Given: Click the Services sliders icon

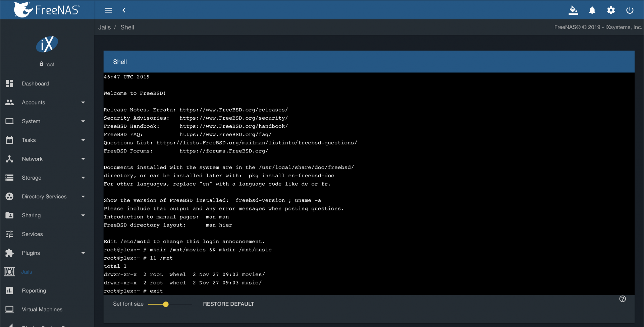Looking at the screenshot, I should (9, 234).
